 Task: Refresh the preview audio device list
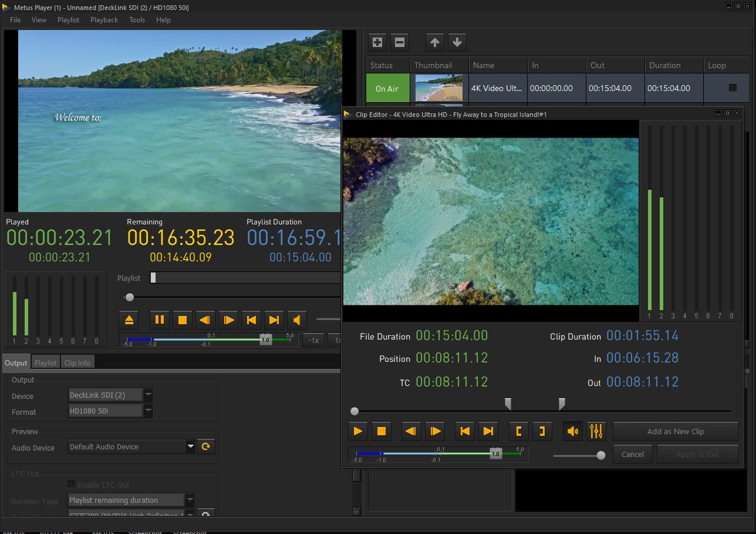(x=206, y=446)
